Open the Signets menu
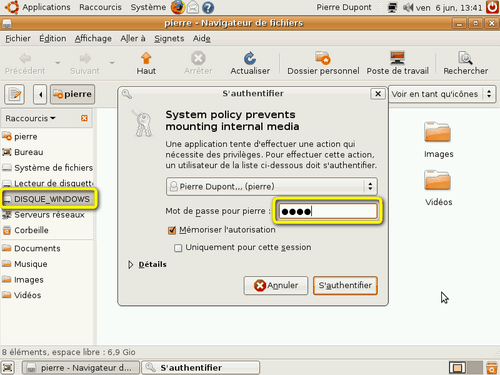This screenshot has height=375, width=500. click(169, 39)
